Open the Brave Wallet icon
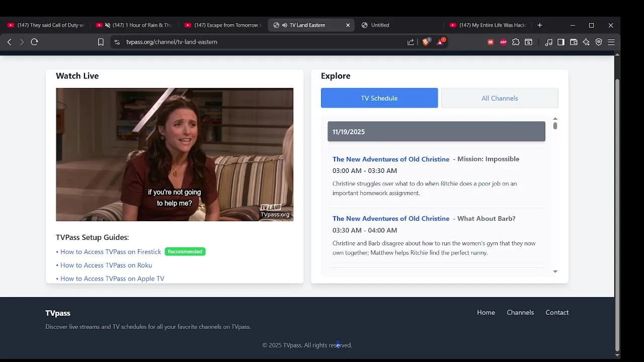644x362 pixels. 574,42
